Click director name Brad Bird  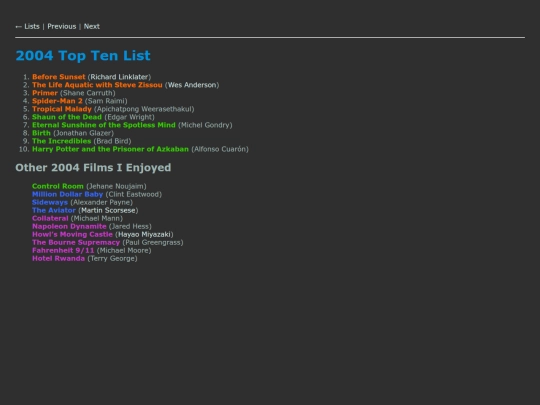(112, 141)
